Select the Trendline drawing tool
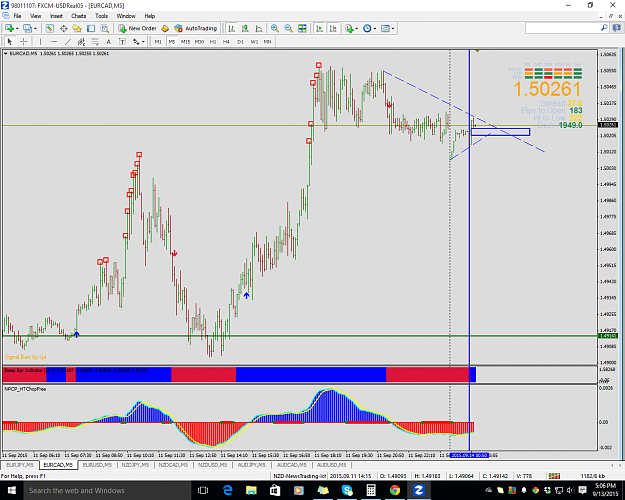 coord(68,41)
